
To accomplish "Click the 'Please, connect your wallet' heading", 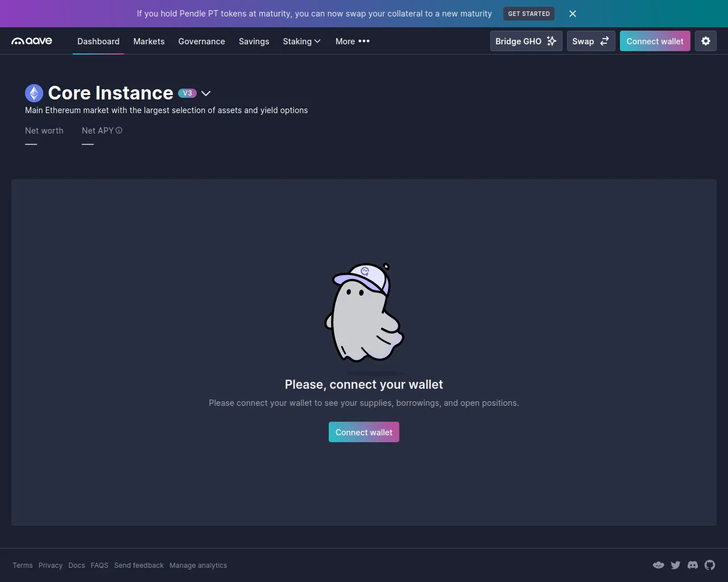I will point(364,385).
